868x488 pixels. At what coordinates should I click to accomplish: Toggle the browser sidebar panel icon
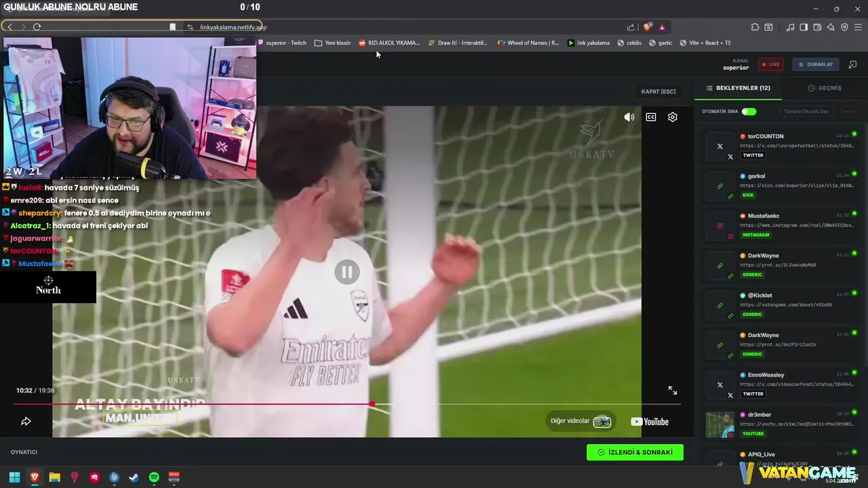click(804, 27)
